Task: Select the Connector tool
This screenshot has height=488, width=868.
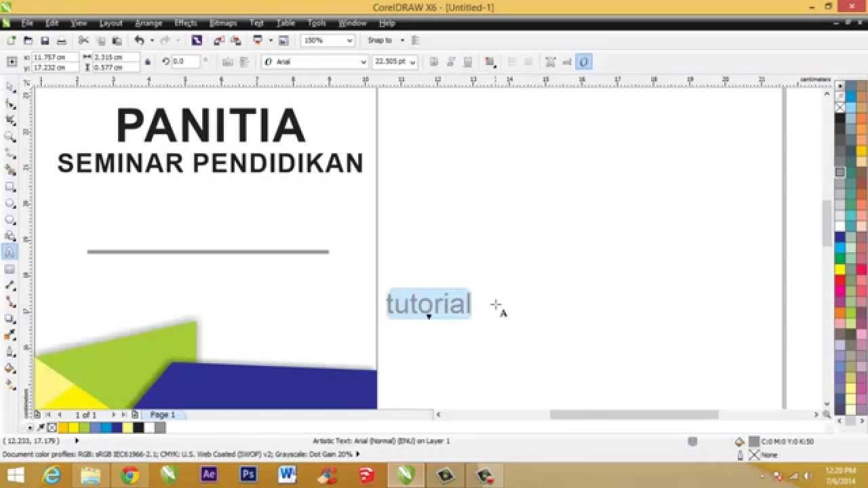Action: pyautogui.click(x=10, y=302)
